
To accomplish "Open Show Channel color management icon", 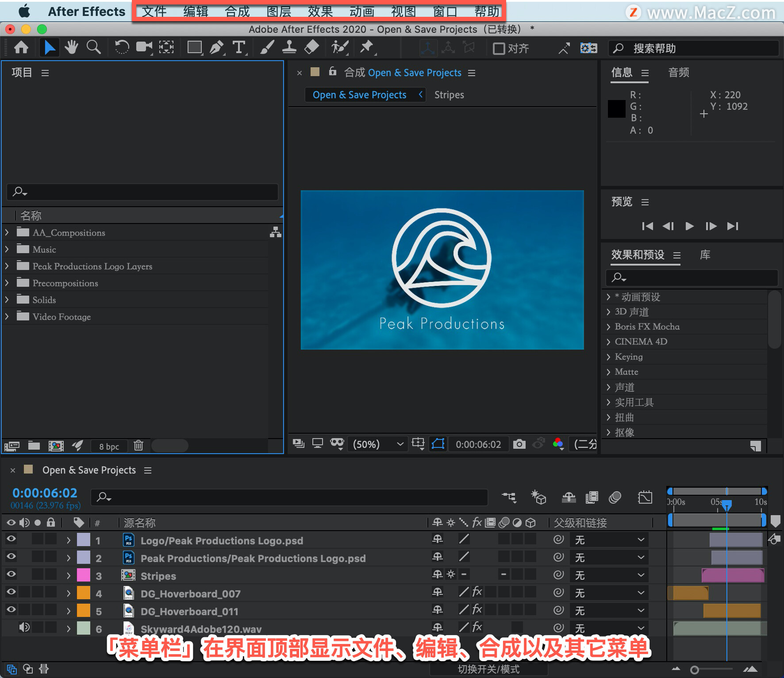I will pos(558,444).
